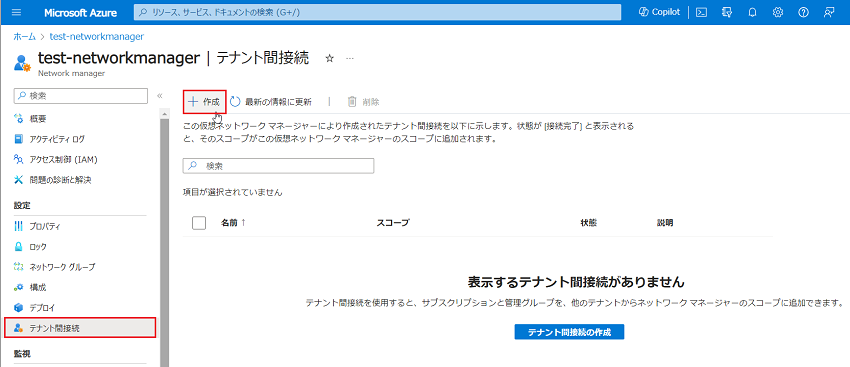850x367 pixels.
Task: Focus the connections list 検索 filter box
Action: pos(279,166)
